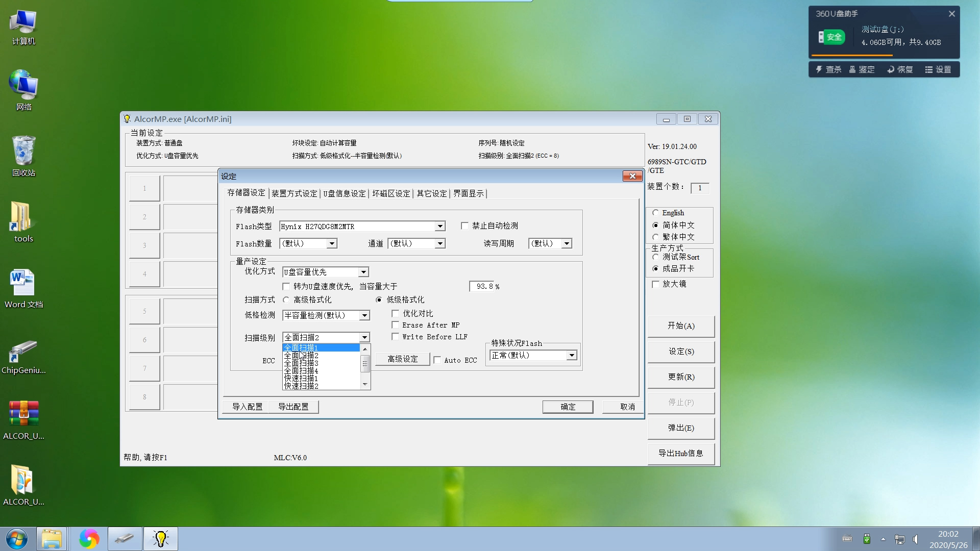The width and height of the screenshot is (980, 551).
Task: Click the 高级设定 button
Action: click(x=402, y=359)
